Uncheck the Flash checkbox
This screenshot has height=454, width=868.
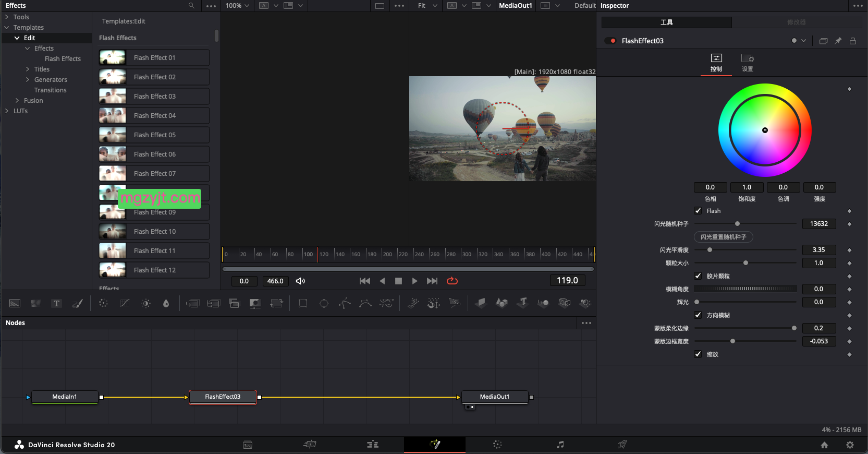(x=698, y=211)
